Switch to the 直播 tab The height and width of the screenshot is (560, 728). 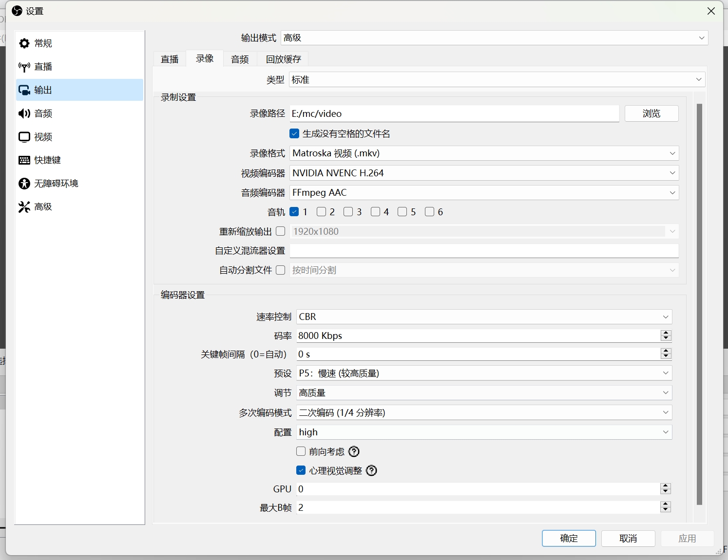pyautogui.click(x=170, y=59)
